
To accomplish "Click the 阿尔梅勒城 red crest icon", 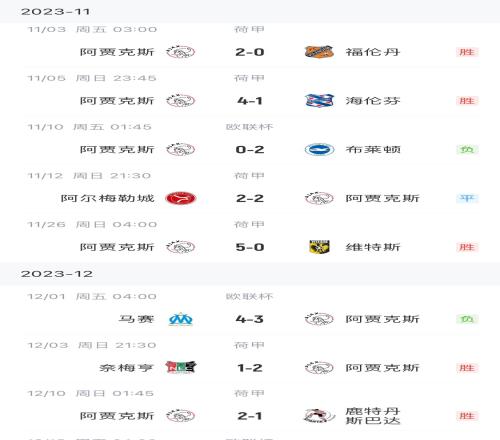I will (x=181, y=198).
